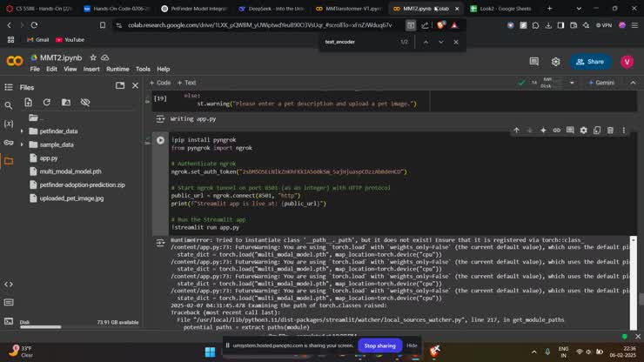Viewport: 644px width, 362px height.
Task: Switch to the Look2 Google Sheets tab
Action: pyautogui.click(x=500, y=9)
